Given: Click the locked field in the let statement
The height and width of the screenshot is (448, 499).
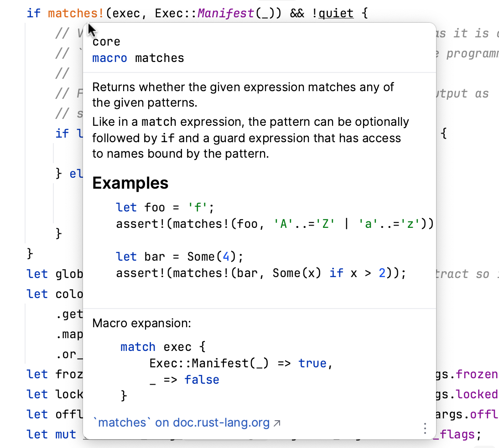Looking at the screenshot, I should click(x=478, y=394).
